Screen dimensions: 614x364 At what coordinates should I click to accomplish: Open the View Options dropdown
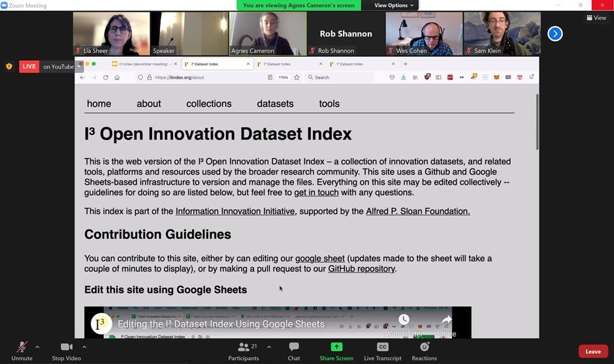pos(393,5)
